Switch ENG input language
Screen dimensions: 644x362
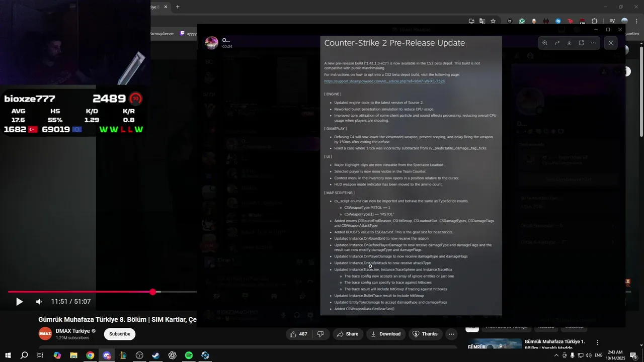coord(599,355)
